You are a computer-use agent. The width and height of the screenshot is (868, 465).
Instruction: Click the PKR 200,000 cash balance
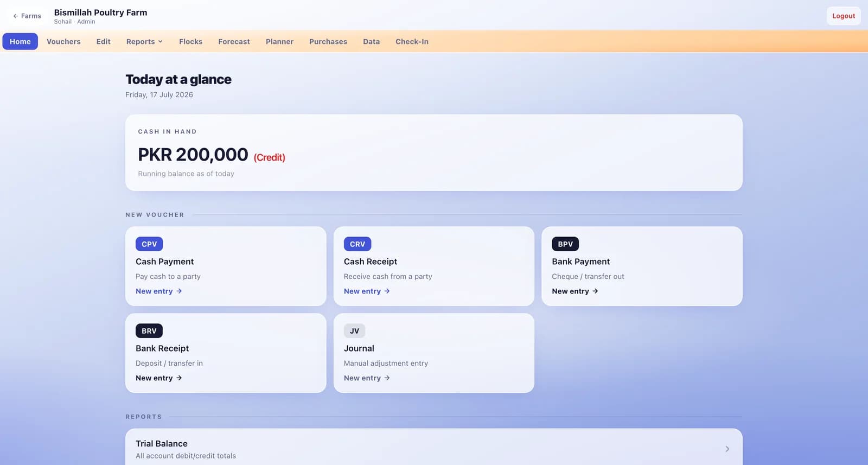193,155
